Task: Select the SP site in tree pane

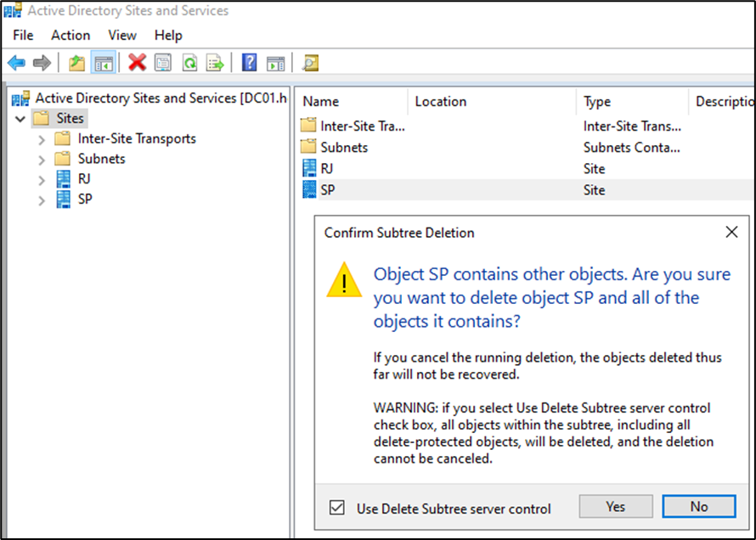Action: tap(84, 200)
